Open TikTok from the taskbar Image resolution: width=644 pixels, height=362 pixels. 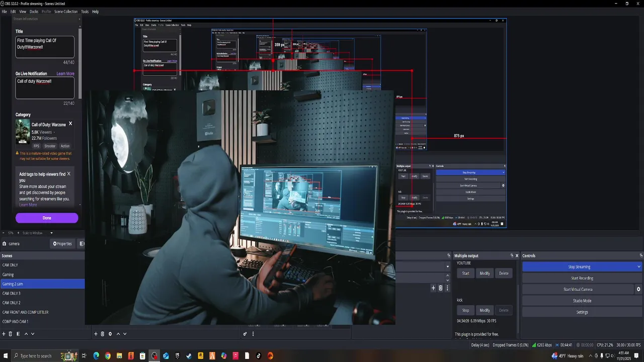pyautogui.click(x=259, y=356)
